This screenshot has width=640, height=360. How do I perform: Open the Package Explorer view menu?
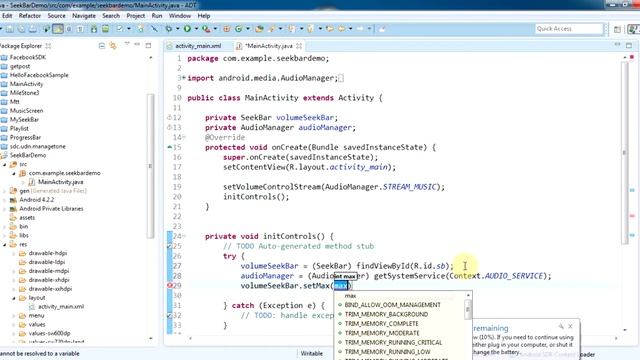pos(127,44)
